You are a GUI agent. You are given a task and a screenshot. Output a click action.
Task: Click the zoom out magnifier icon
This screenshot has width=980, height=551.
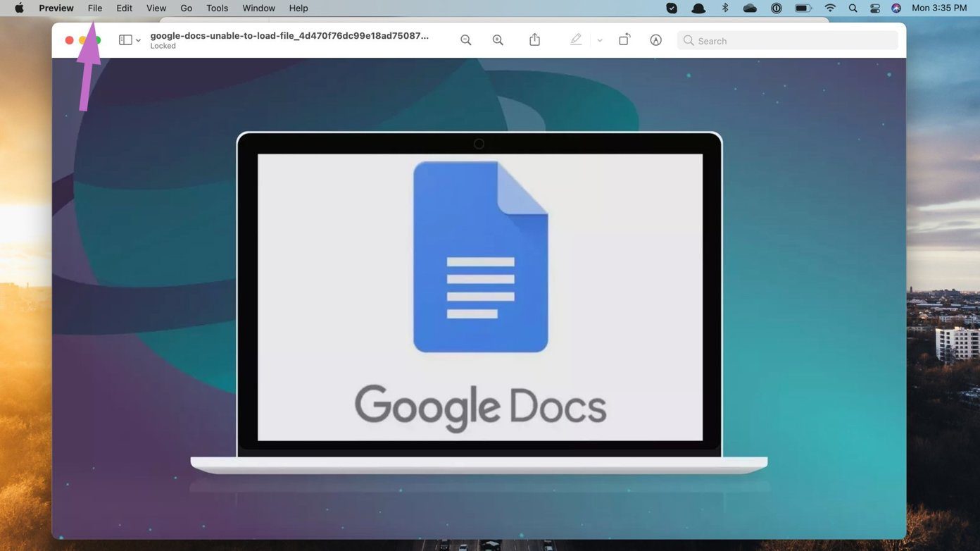465,40
